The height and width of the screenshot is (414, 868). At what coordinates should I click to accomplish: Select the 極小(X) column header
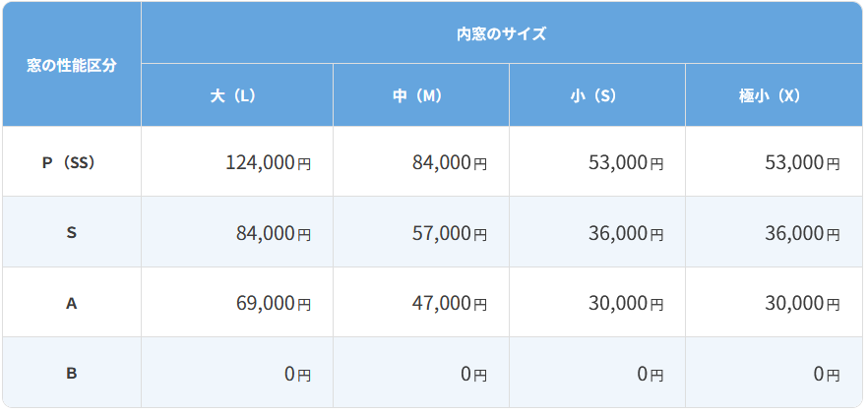(775, 95)
